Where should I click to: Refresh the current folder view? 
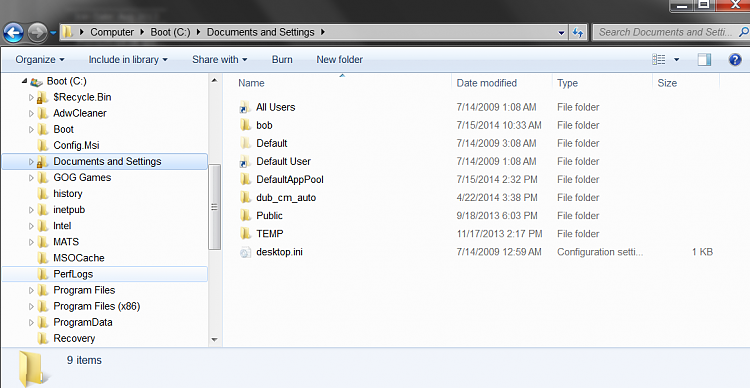[x=578, y=33]
